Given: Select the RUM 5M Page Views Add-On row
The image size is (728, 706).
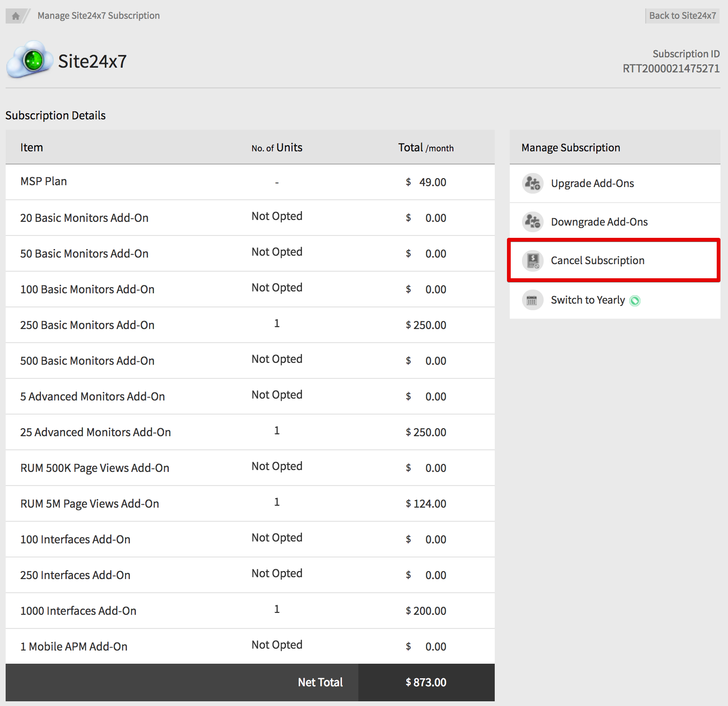Looking at the screenshot, I should 89,504.
